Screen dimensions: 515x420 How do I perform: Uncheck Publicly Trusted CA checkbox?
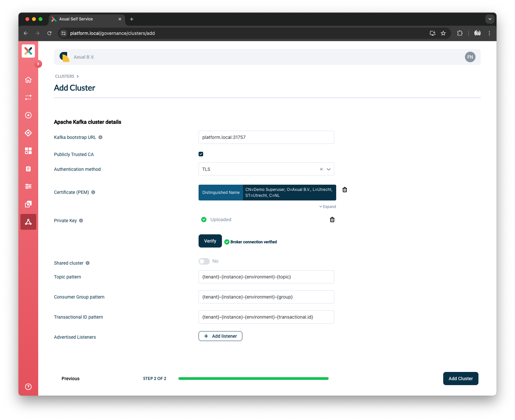[x=201, y=154]
